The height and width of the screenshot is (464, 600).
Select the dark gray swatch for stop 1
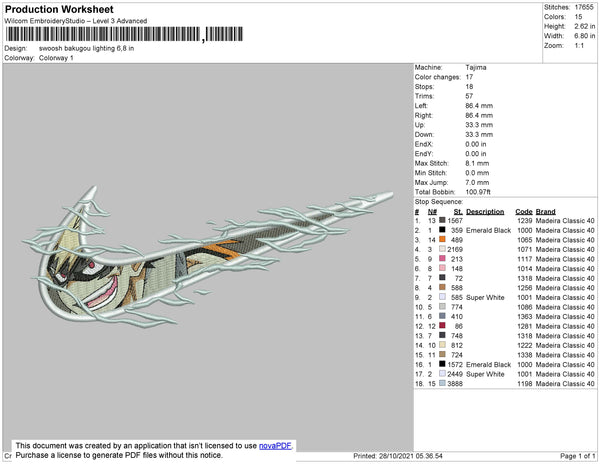coord(442,220)
